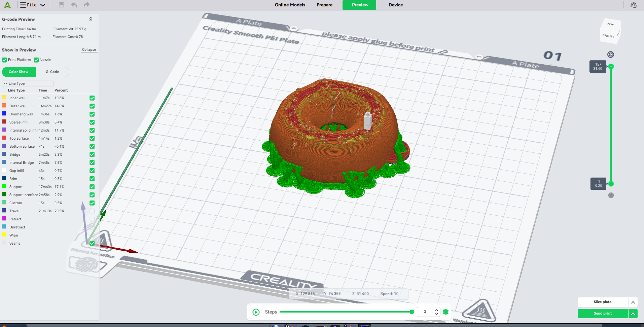
Task: Click the Outer wall orange color swatch
Action: coord(4,106)
